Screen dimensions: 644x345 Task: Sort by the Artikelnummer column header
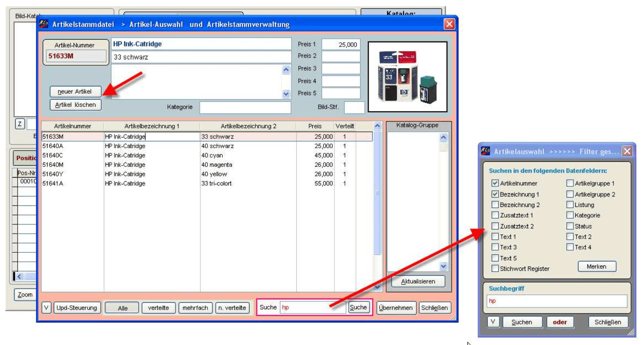73,126
